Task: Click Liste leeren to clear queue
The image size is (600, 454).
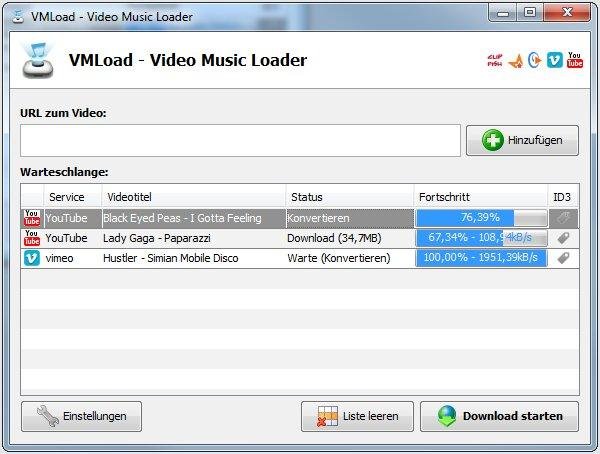Action: point(357,416)
